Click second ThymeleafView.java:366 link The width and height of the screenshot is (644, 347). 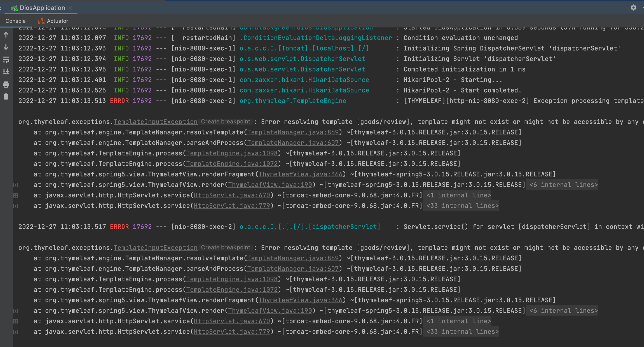pos(300,300)
